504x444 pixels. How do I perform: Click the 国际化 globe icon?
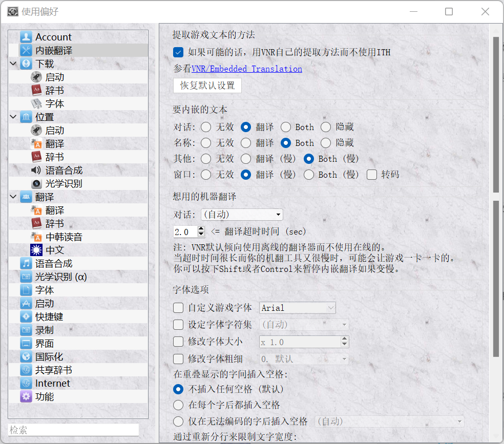click(26, 357)
